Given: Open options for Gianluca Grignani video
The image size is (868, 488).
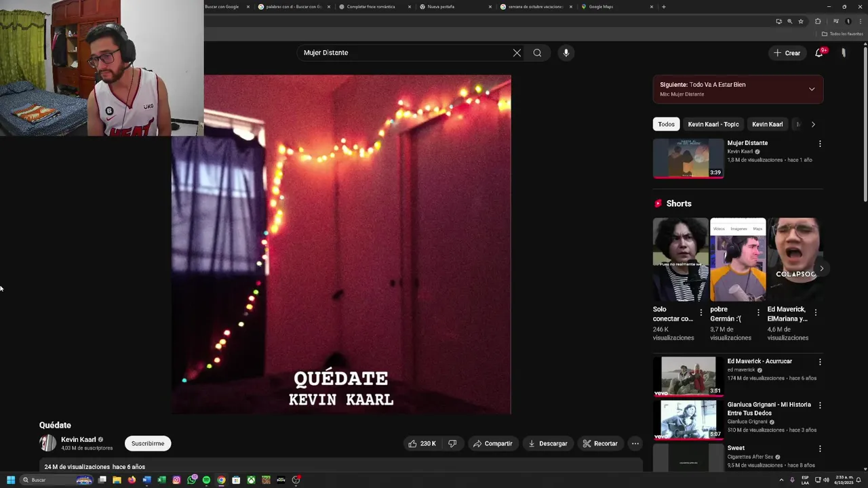Looking at the screenshot, I should point(820,405).
